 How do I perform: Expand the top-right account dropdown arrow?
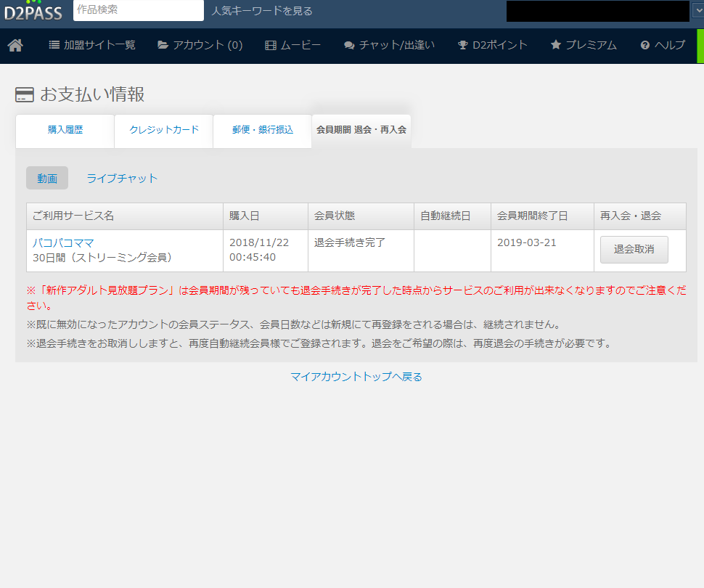(x=697, y=11)
